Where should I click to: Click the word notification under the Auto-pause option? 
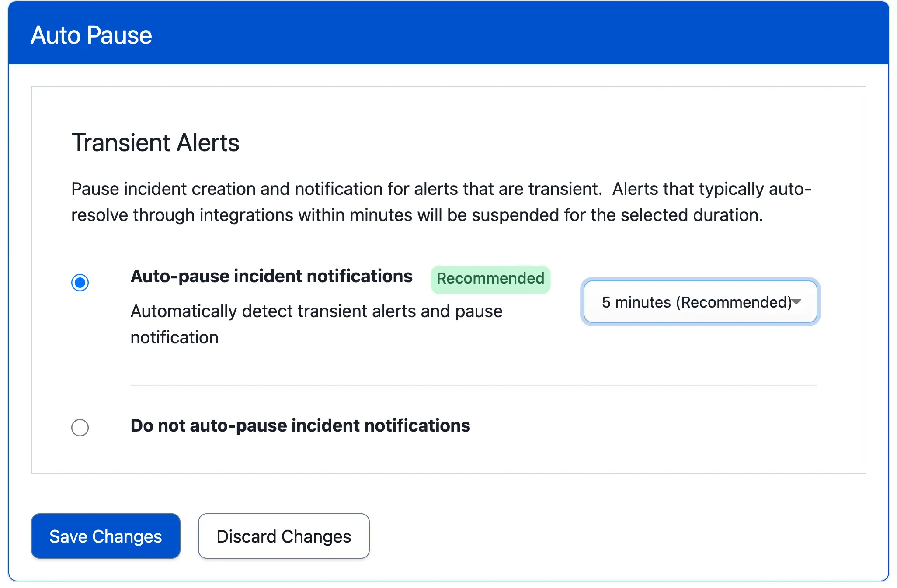click(174, 338)
